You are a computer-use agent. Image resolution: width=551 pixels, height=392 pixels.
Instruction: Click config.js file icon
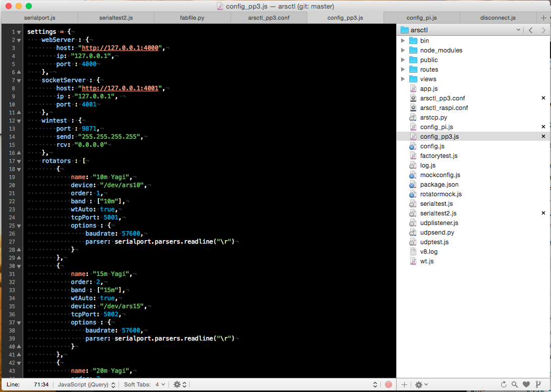pos(413,146)
